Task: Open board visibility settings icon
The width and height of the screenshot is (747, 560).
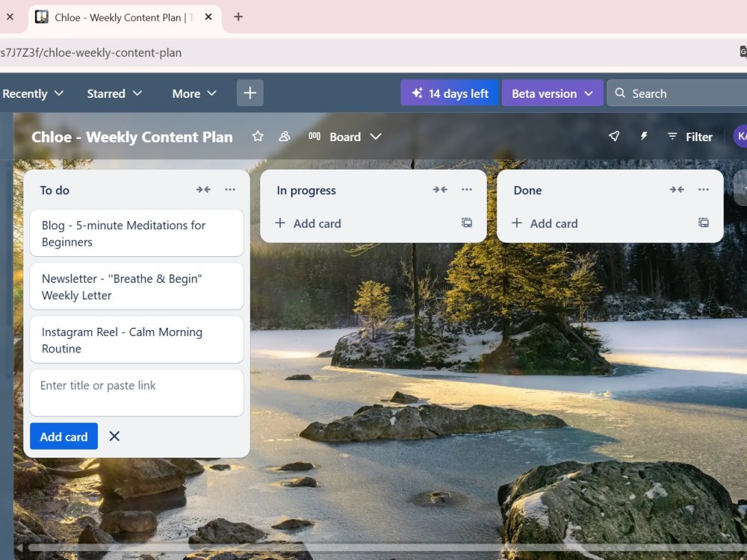Action: 285,137
